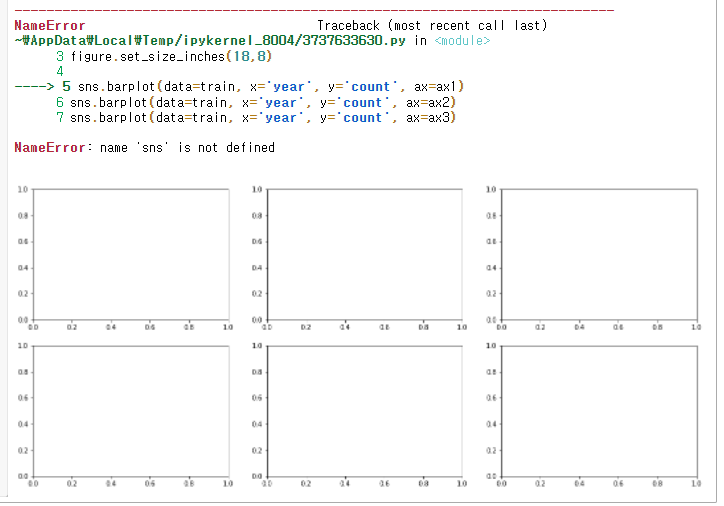Click the sns.barplot line with ax=ax3
Image resolution: width=724 pixels, height=506 pixels.
pos(263,118)
